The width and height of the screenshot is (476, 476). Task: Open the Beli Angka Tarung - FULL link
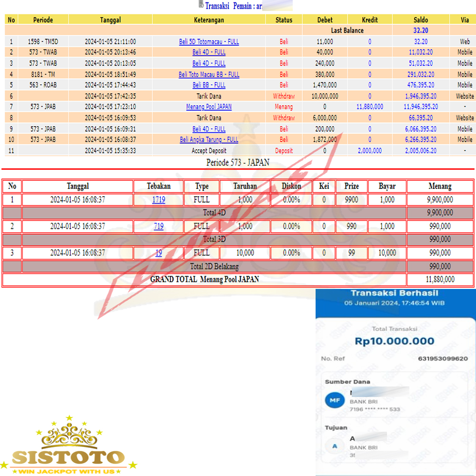point(209,139)
